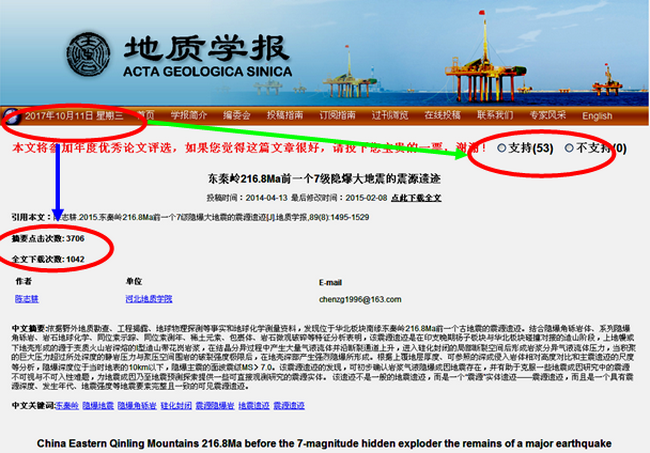650x453 pixels.
Task: Open the 河北地质学院 affiliation link
Action: coord(149,298)
